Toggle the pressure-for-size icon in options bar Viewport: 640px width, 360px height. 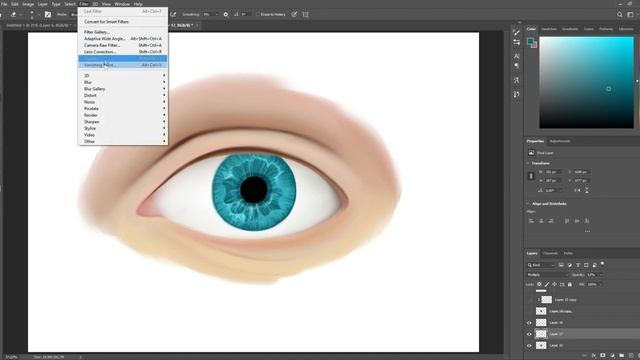pos(294,14)
